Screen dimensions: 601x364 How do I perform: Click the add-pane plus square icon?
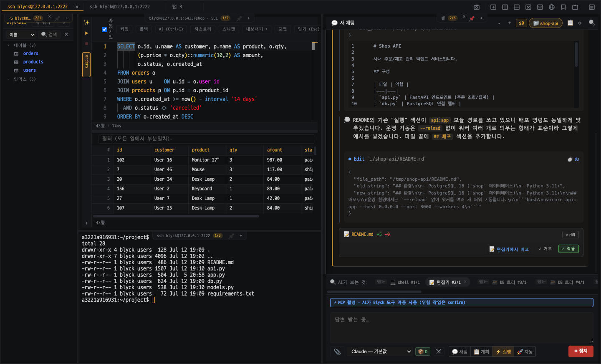pos(493,7)
